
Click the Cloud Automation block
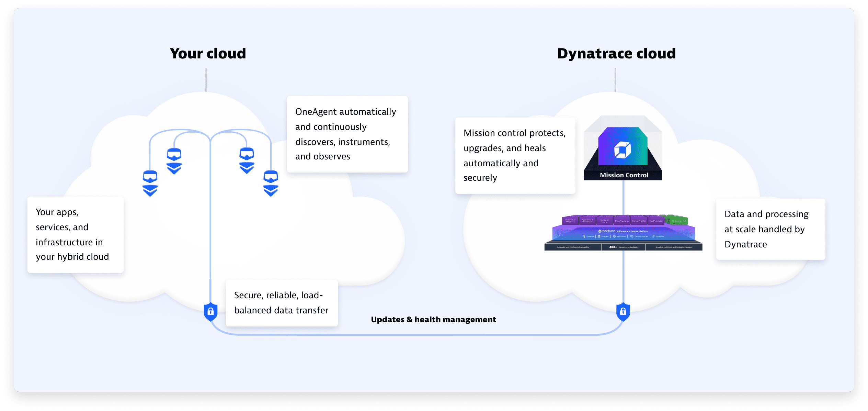(x=656, y=221)
